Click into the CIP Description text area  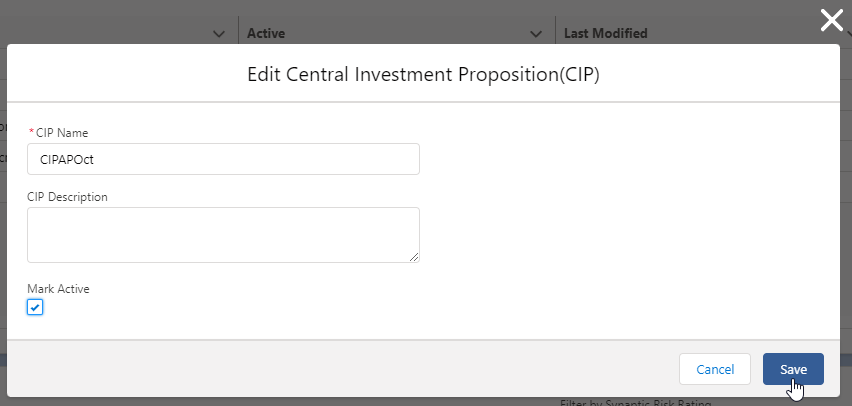223,235
